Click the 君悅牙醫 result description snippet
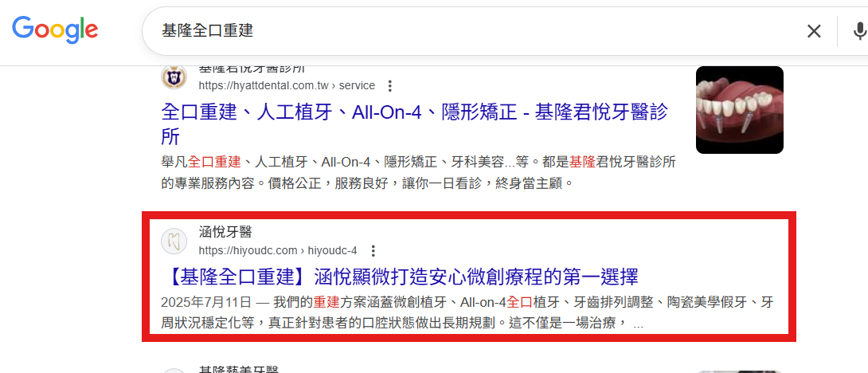868x373 pixels. tap(417, 172)
